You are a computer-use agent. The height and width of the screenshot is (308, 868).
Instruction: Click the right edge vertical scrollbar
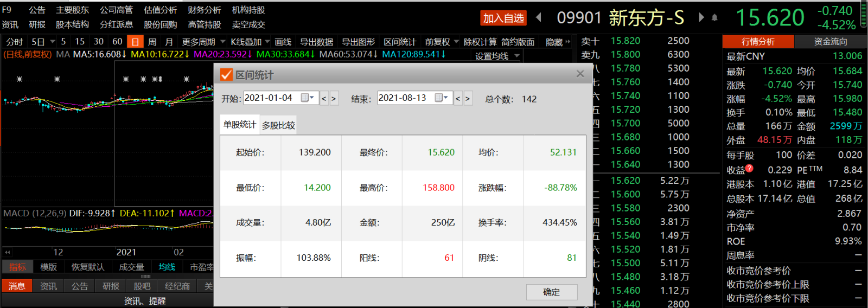863,14
